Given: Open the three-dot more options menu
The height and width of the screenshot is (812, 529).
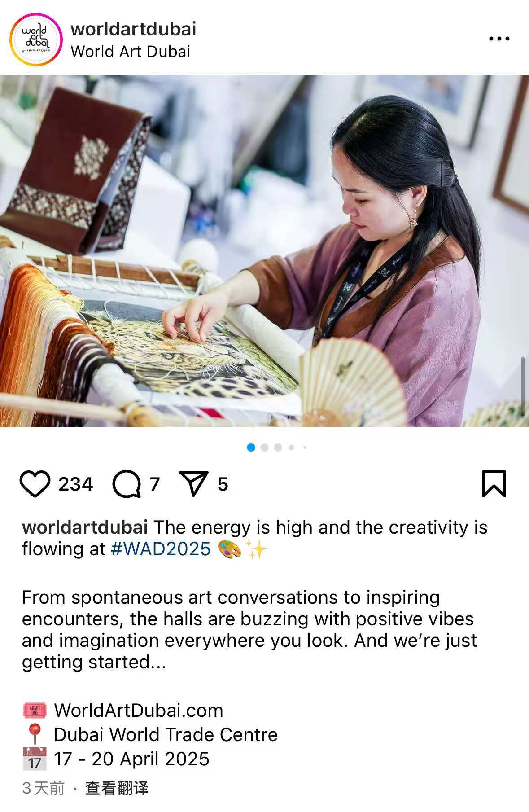Looking at the screenshot, I should point(499,39).
